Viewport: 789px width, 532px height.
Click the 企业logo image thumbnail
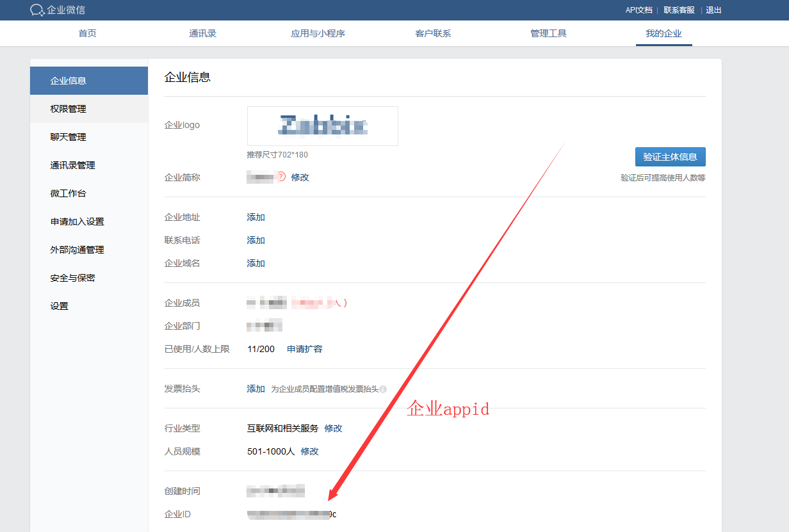(x=322, y=126)
